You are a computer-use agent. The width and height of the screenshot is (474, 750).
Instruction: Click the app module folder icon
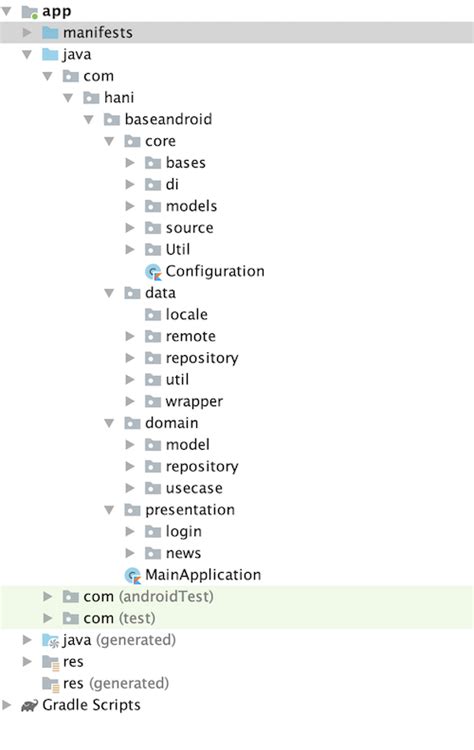click(x=30, y=11)
